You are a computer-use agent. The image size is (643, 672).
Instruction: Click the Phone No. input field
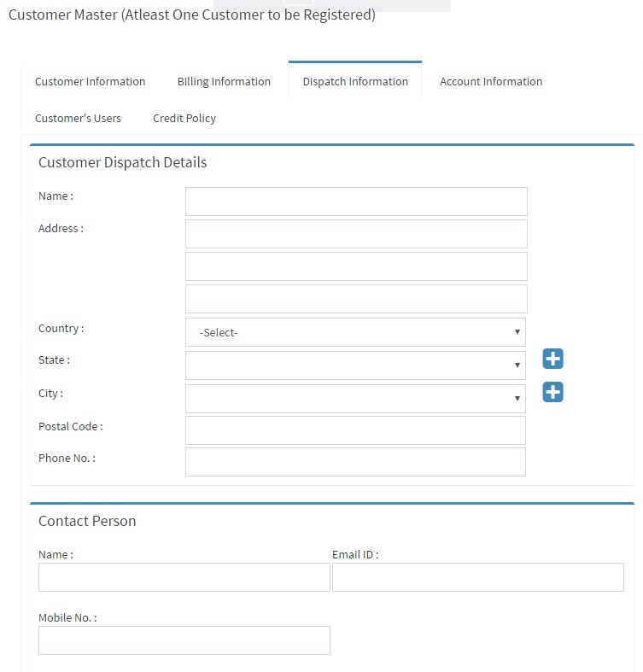pos(355,462)
